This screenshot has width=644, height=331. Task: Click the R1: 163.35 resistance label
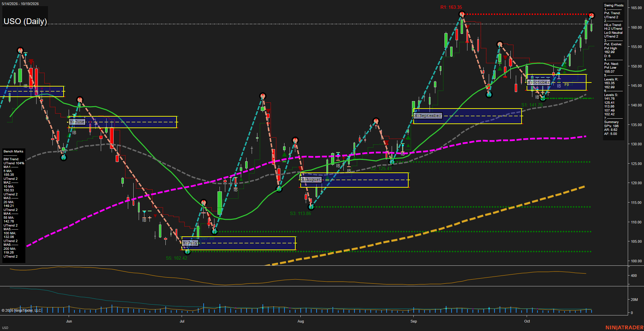point(451,7)
